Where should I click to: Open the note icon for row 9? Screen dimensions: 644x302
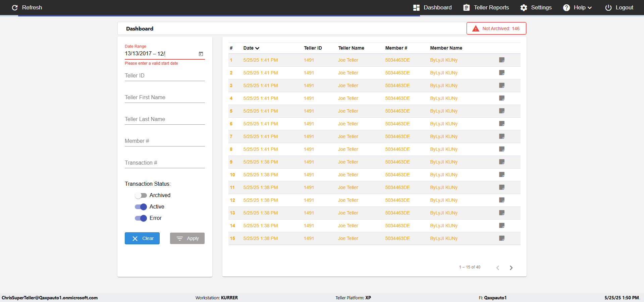click(502, 162)
